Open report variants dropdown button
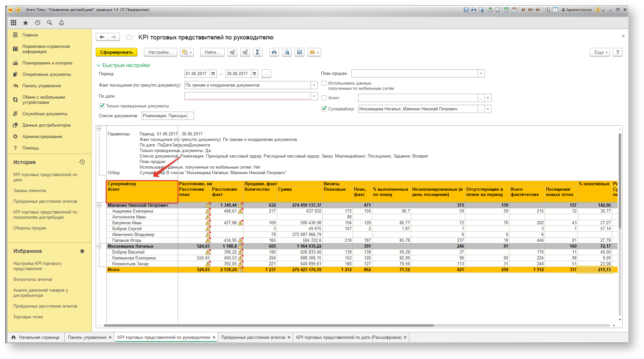This screenshot has width=644, height=359. click(187, 52)
